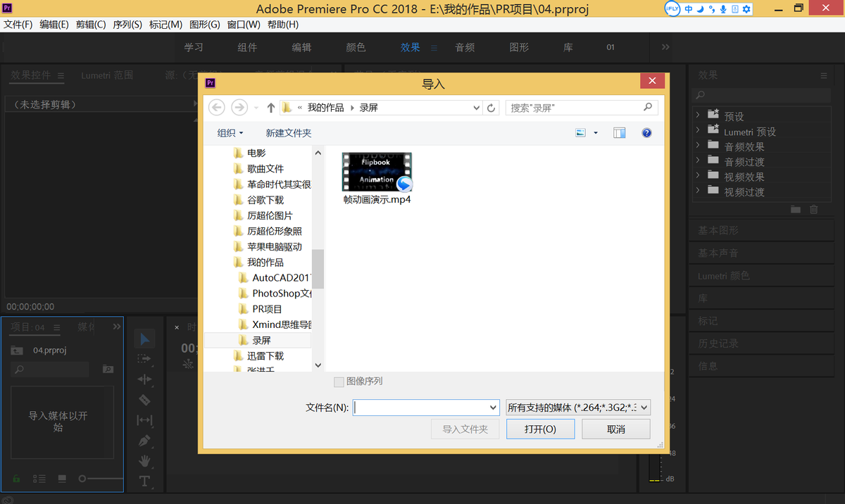
Task: Open Effects panel menu icon
Action: click(x=824, y=75)
